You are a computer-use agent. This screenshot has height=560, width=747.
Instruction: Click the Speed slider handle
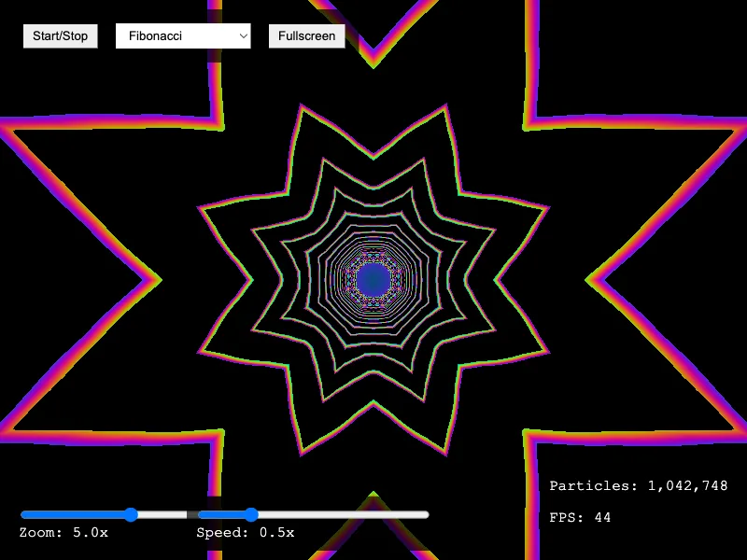coord(251,514)
